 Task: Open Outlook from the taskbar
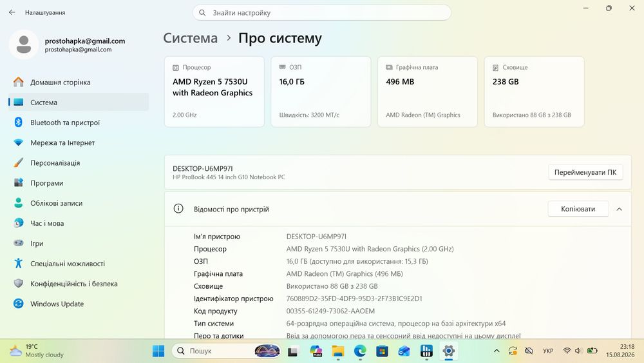click(x=404, y=351)
